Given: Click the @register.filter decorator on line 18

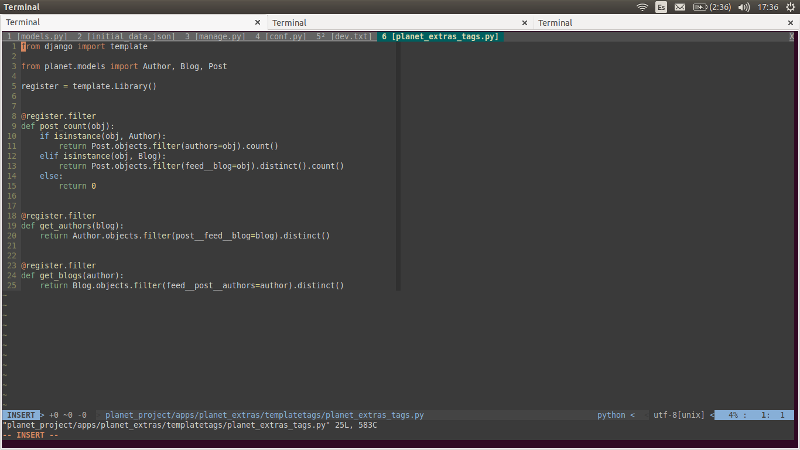Looking at the screenshot, I should click(x=59, y=216).
